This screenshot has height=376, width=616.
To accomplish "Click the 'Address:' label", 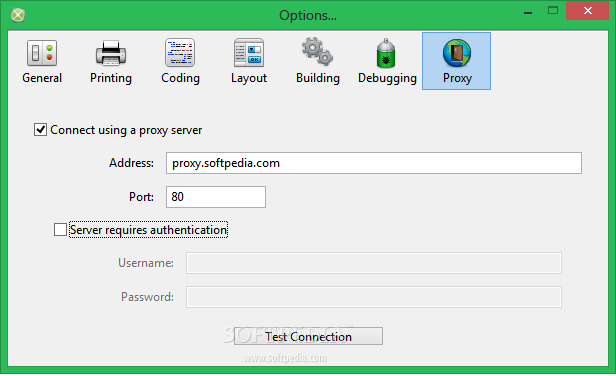I will [x=131, y=163].
